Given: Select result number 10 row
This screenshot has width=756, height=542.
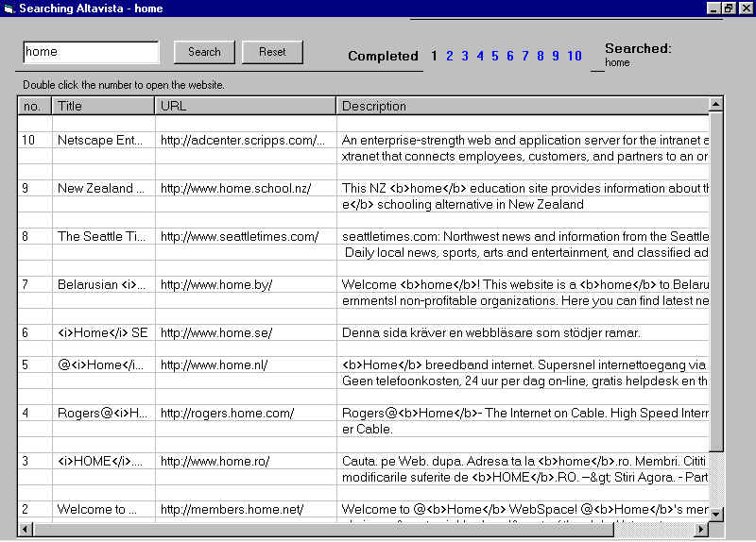Looking at the screenshot, I should [x=29, y=140].
